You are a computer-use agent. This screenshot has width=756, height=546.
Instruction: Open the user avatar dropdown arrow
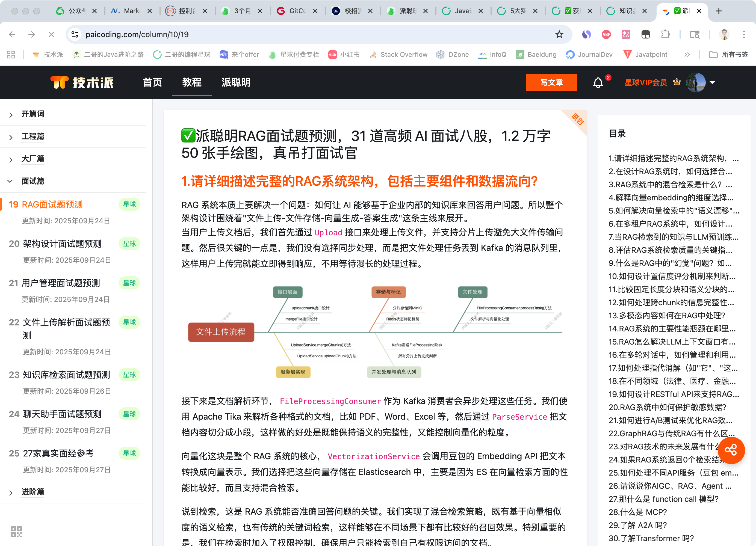click(712, 82)
